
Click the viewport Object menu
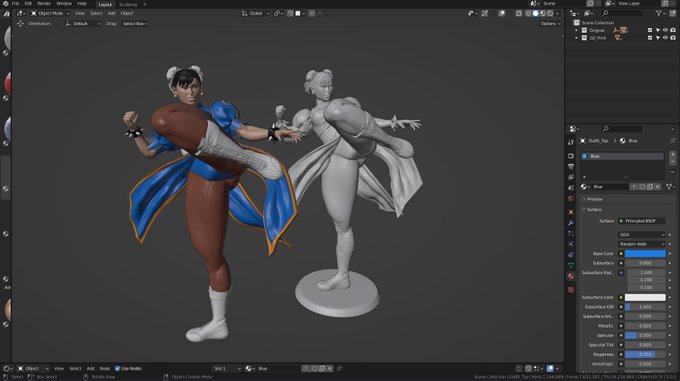127,13
